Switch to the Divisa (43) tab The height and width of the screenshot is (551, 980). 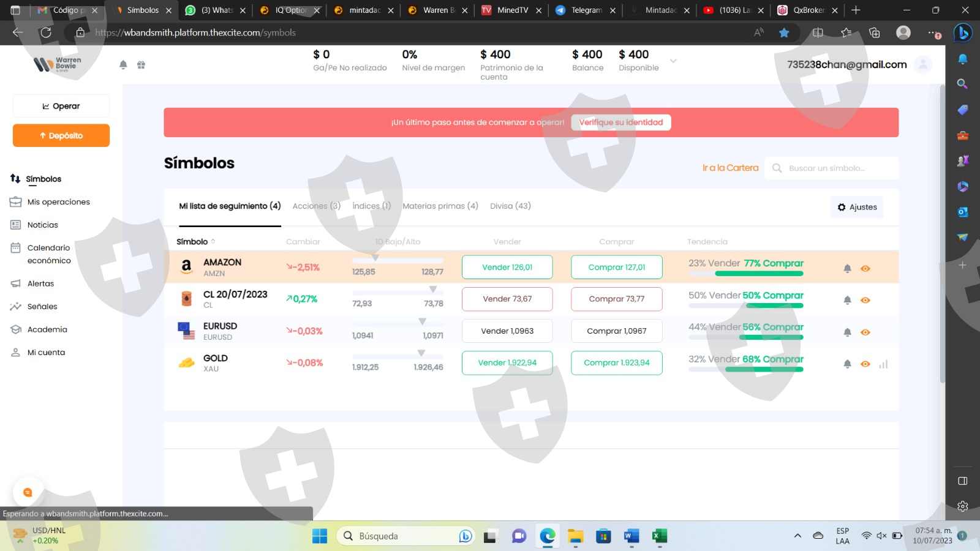coord(510,206)
